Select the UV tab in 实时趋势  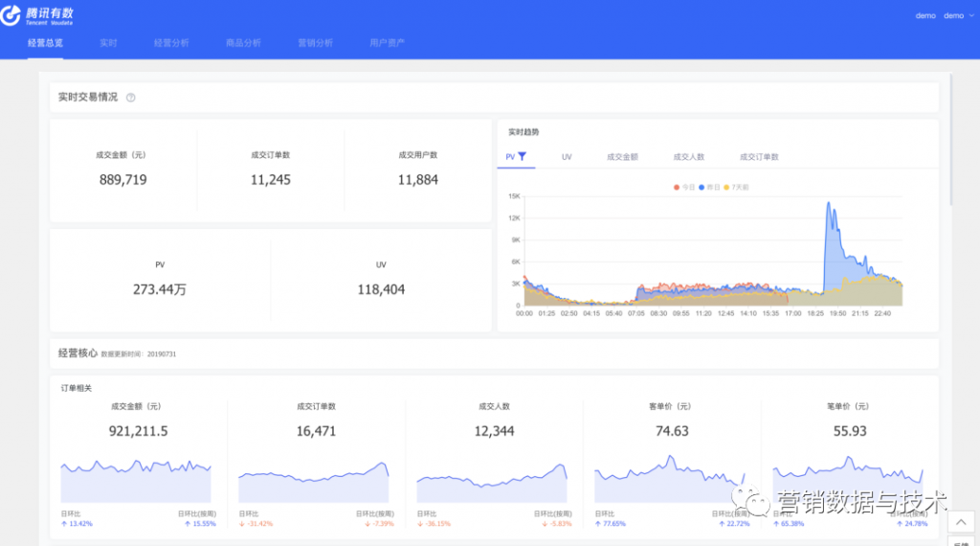tap(567, 156)
